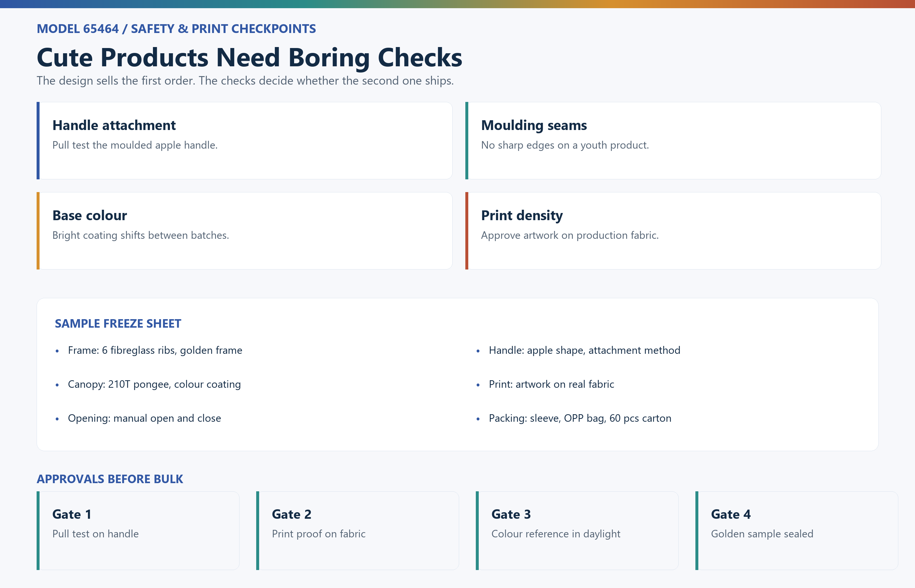This screenshot has width=915, height=588.
Task: Select the 'Base colour' card heading
Action: 90,215
